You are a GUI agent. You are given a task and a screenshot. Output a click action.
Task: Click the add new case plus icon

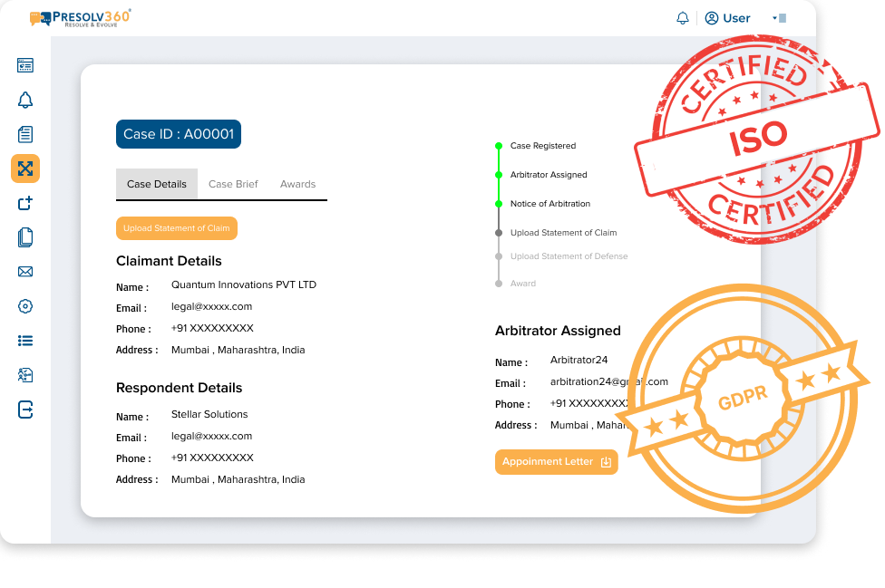pos(25,203)
